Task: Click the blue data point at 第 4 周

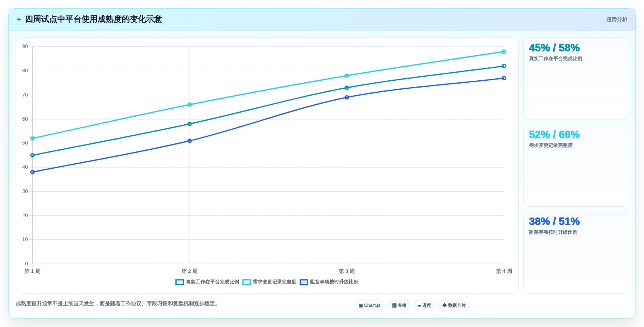Action: point(504,78)
